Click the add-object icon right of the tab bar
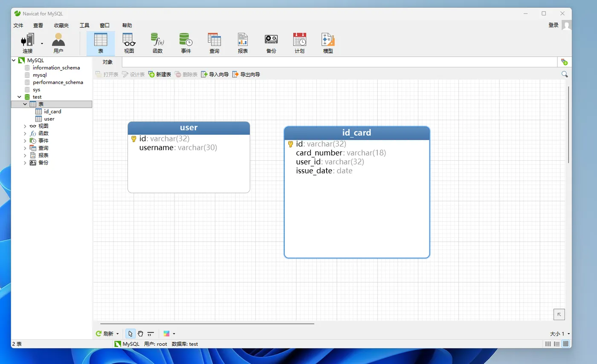 [564, 62]
